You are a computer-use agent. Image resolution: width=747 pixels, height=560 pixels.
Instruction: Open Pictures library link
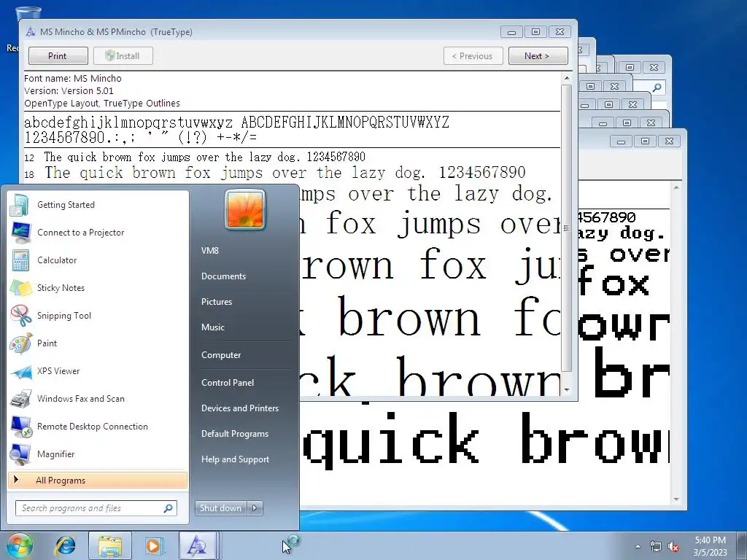pos(216,302)
